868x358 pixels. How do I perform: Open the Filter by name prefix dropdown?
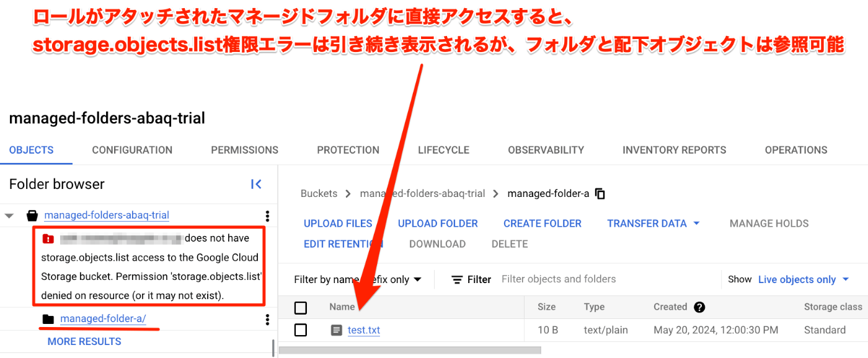pos(358,280)
